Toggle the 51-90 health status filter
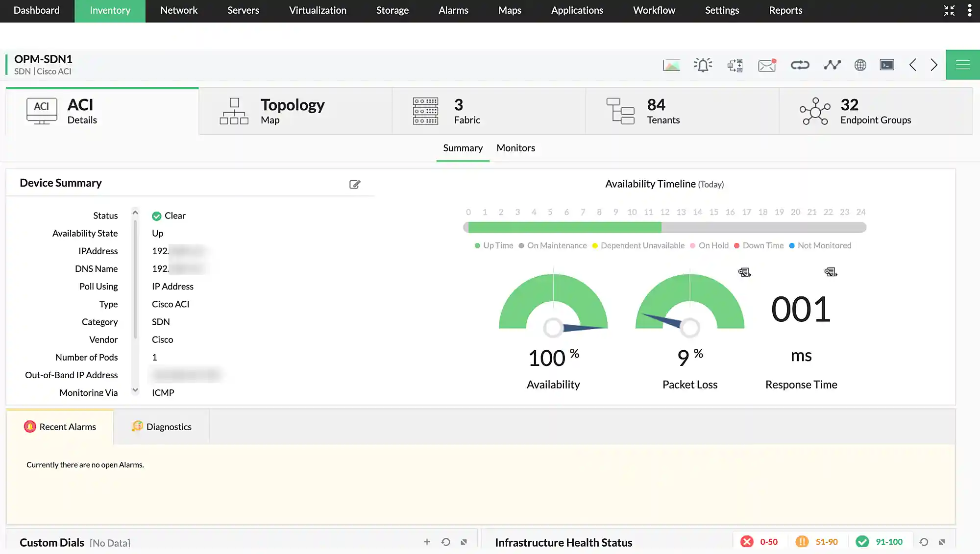Viewport: 980px width, 554px height. [817, 542]
